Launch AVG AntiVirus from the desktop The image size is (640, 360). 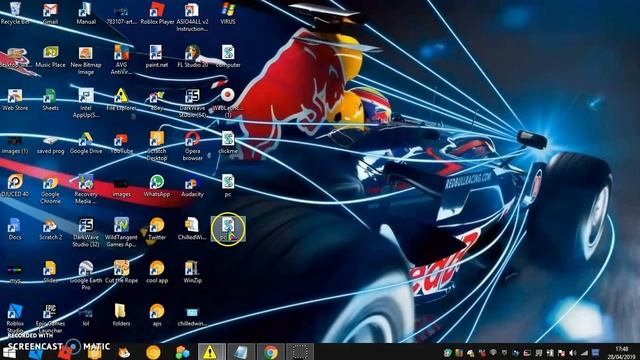(121, 60)
